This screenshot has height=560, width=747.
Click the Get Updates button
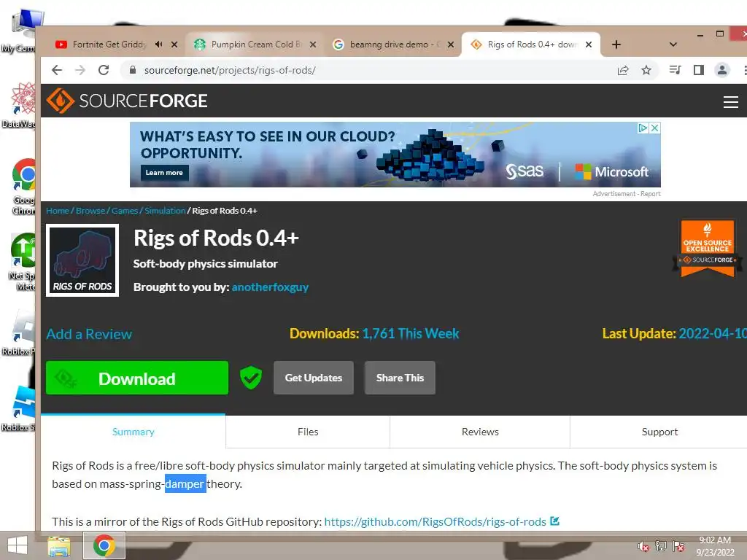[x=314, y=378]
